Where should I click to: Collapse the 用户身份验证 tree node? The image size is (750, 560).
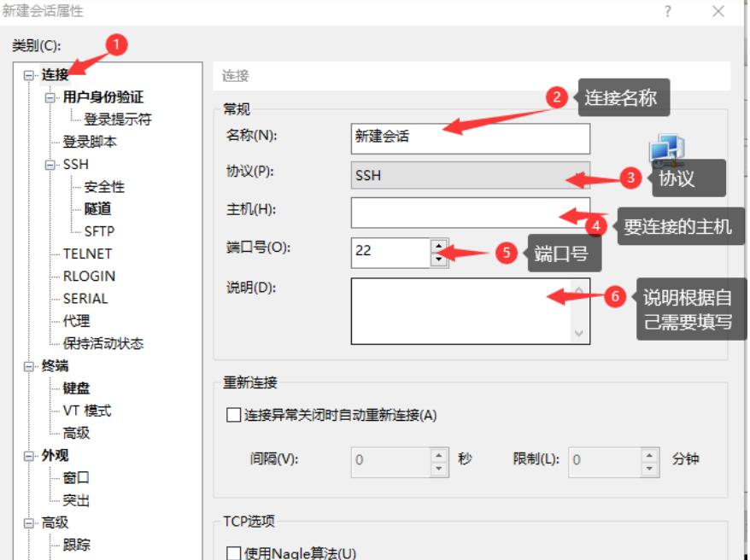click(x=50, y=98)
